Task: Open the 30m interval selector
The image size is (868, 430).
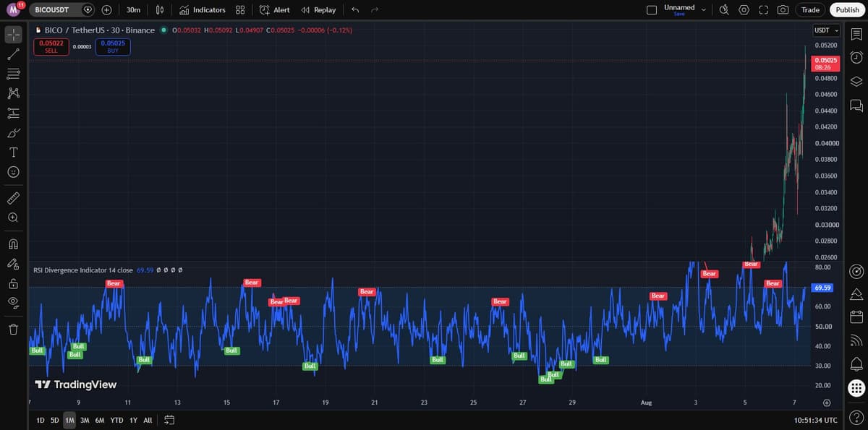Action: 133,10
